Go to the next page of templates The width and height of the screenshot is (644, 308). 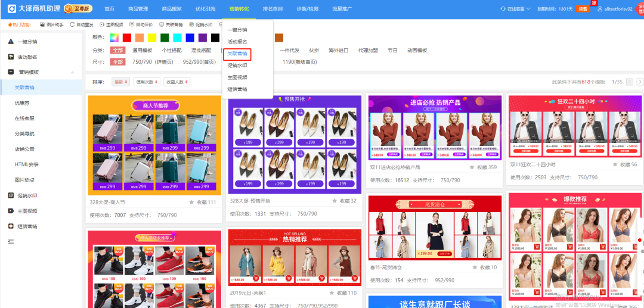(639, 82)
